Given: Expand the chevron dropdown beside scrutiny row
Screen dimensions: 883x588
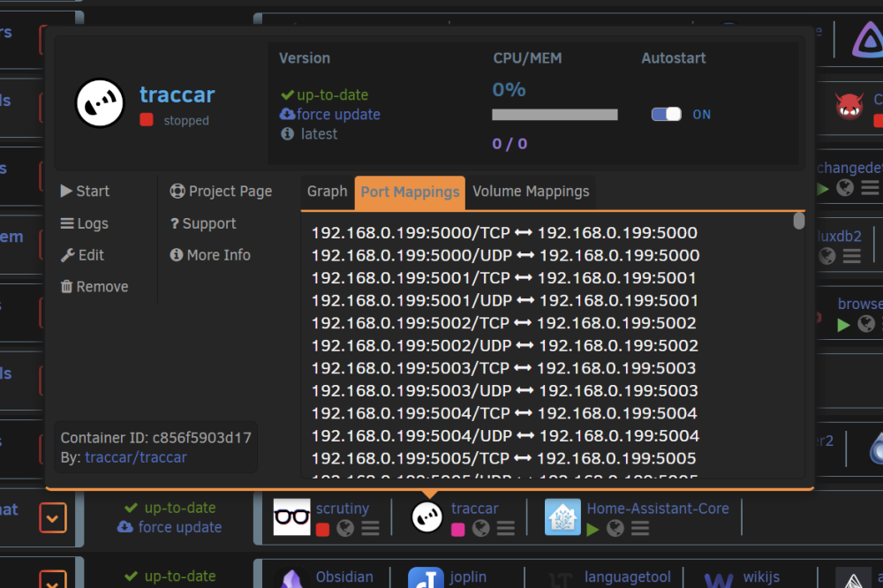Looking at the screenshot, I should tap(53, 517).
